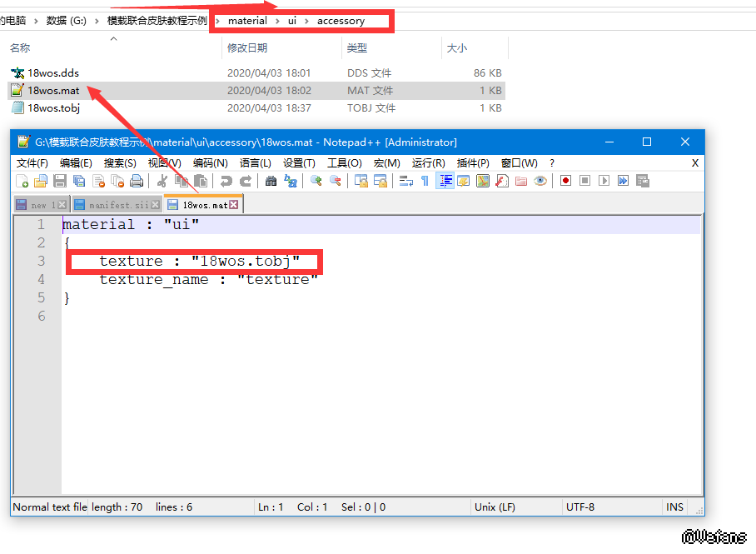Click Run Macro Multiple Times icon
Image resolution: width=756 pixels, height=554 pixels.
[x=623, y=181]
